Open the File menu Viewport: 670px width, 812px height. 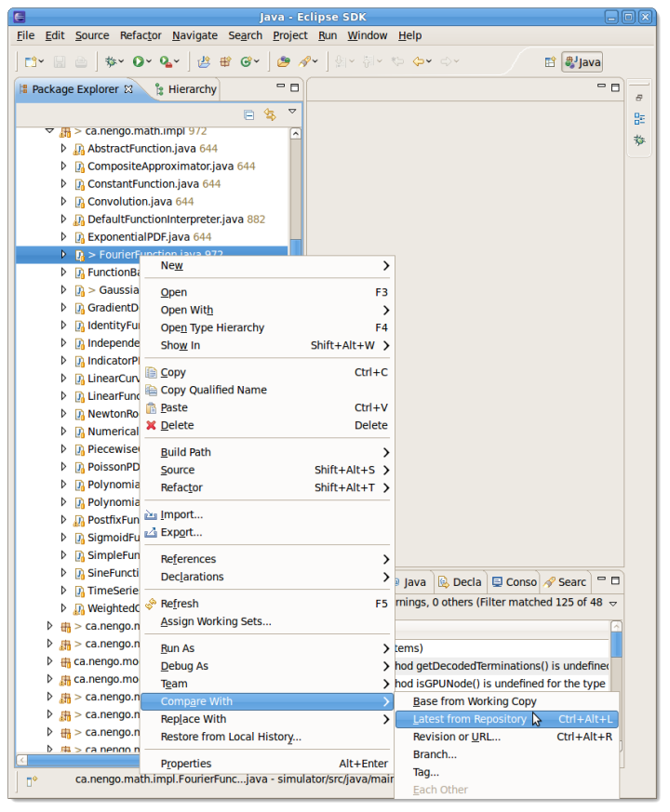(x=25, y=35)
